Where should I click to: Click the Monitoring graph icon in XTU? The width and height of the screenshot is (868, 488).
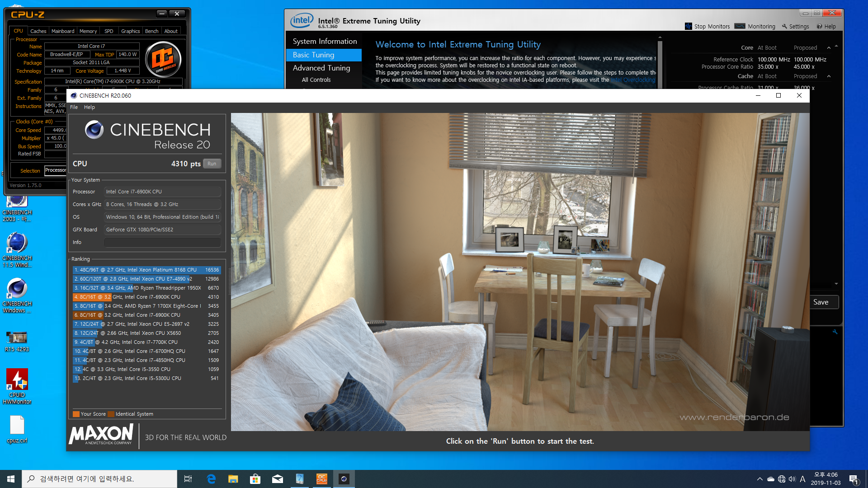click(x=740, y=26)
